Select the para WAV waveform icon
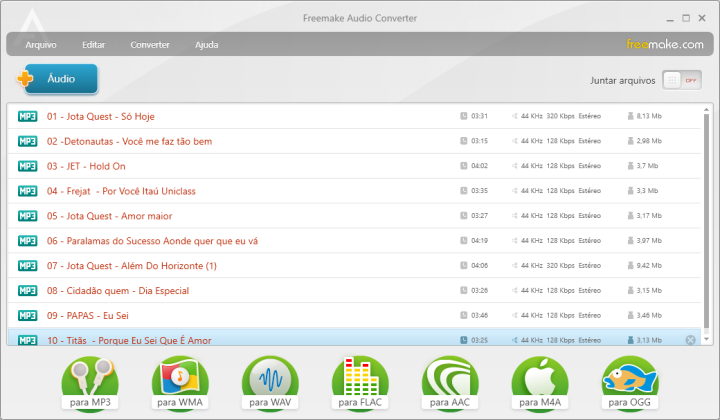The width and height of the screenshot is (720, 420). [x=270, y=383]
